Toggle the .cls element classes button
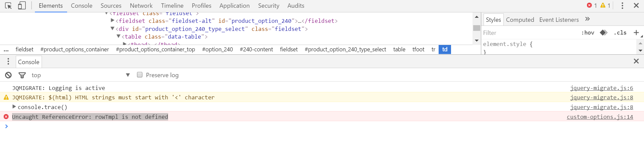Viewport: 644px width, 149px height. point(620,33)
